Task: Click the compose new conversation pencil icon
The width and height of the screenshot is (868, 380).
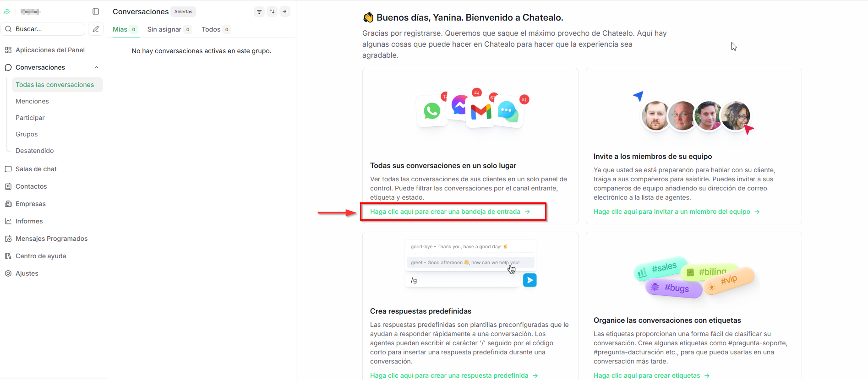Action: click(x=96, y=29)
